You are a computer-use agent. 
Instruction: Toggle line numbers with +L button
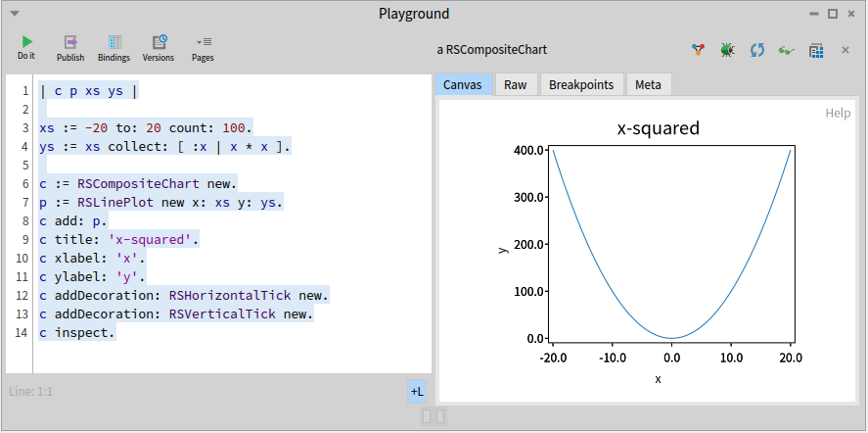(x=417, y=392)
